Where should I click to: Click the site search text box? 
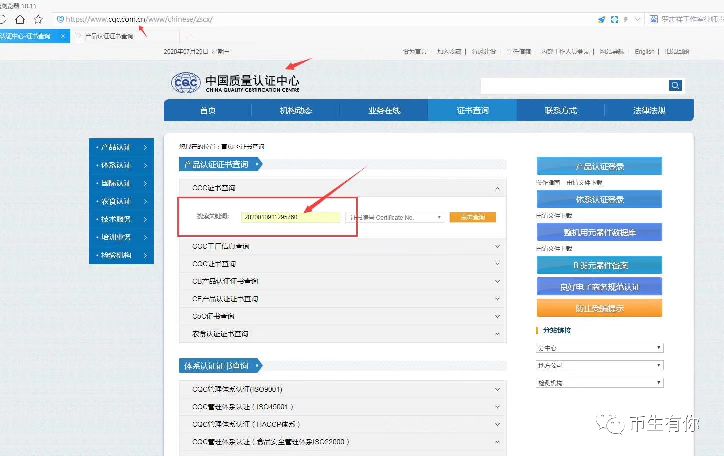[x=574, y=85]
